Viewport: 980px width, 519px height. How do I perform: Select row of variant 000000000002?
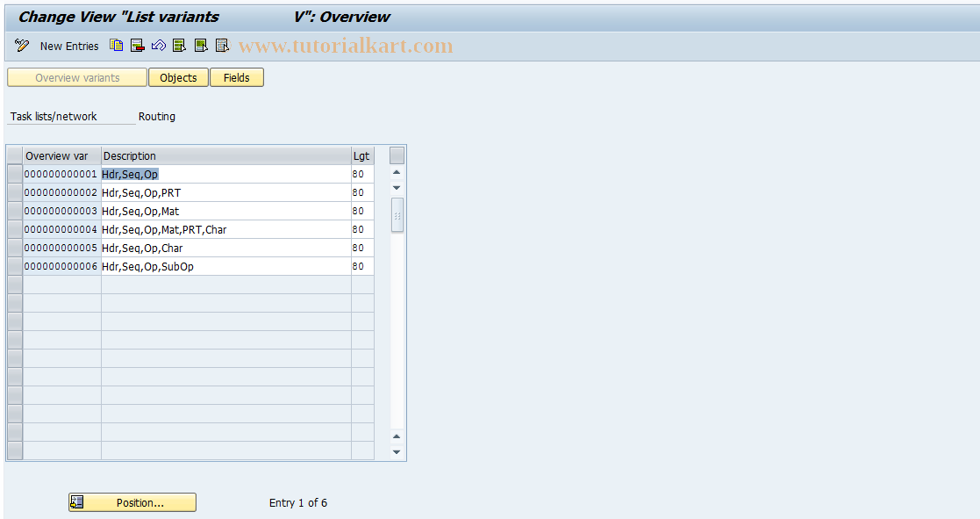(15, 192)
